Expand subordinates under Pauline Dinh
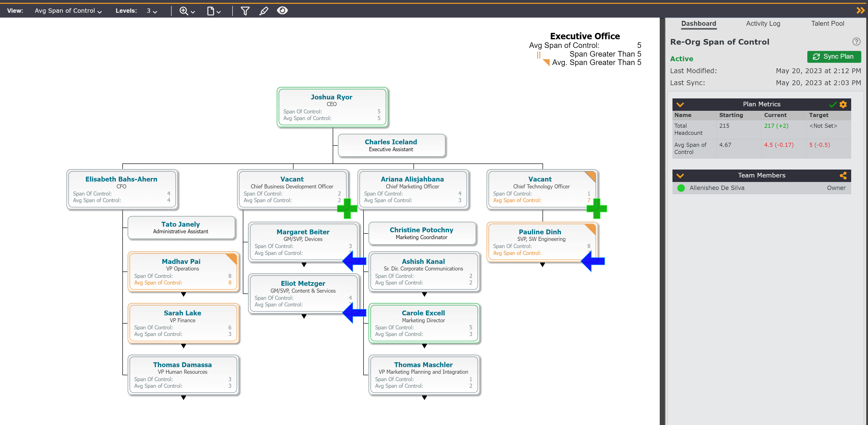The image size is (868, 425). pos(542,265)
